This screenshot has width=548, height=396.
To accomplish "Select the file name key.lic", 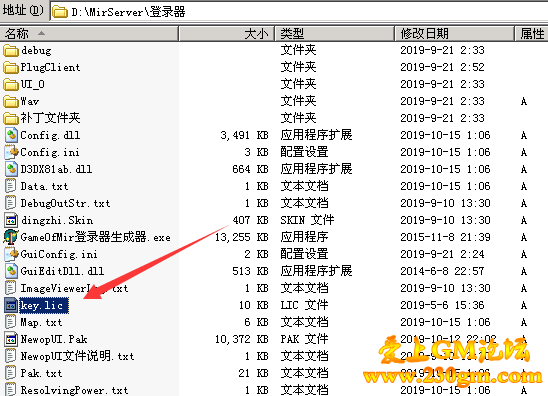I will point(43,305).
